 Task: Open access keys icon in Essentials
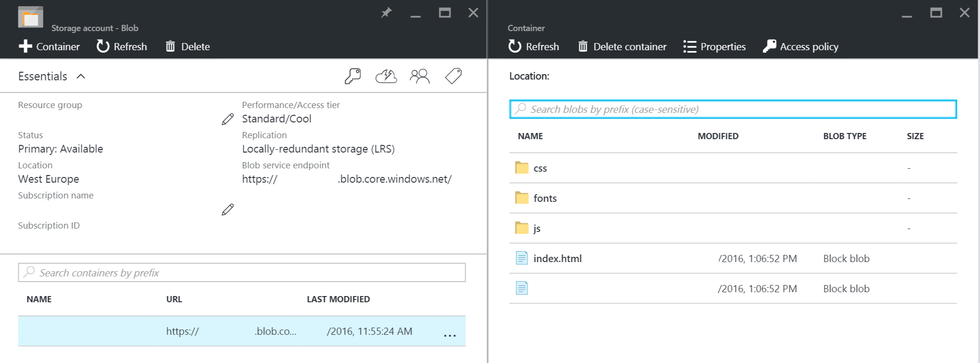click(352, 76)
